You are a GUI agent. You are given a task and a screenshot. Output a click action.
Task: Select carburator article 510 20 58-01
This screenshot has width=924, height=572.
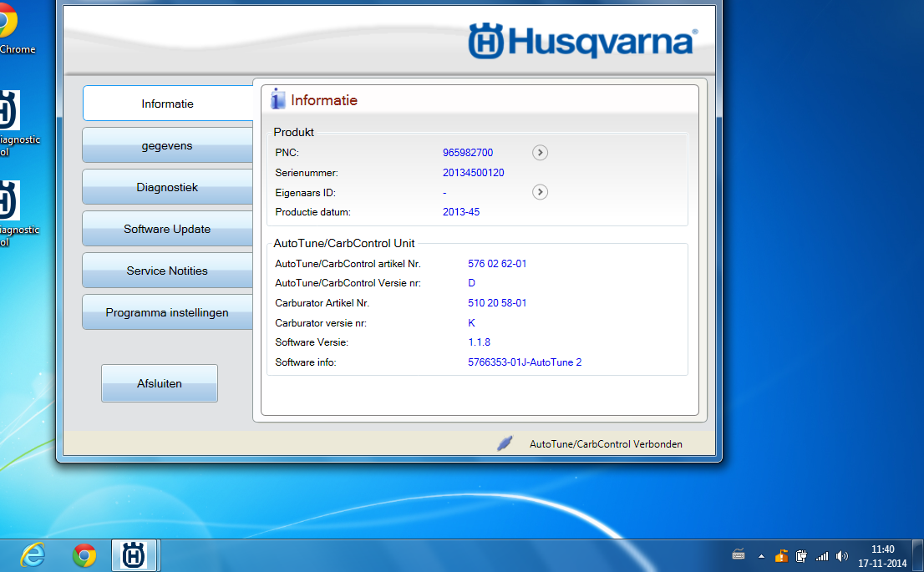(497, 303)
